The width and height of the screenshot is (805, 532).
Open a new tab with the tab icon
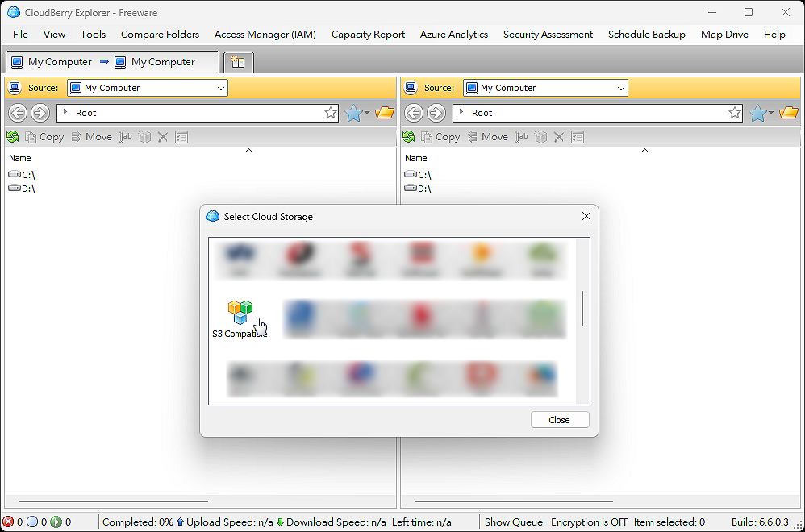(238, 63)
